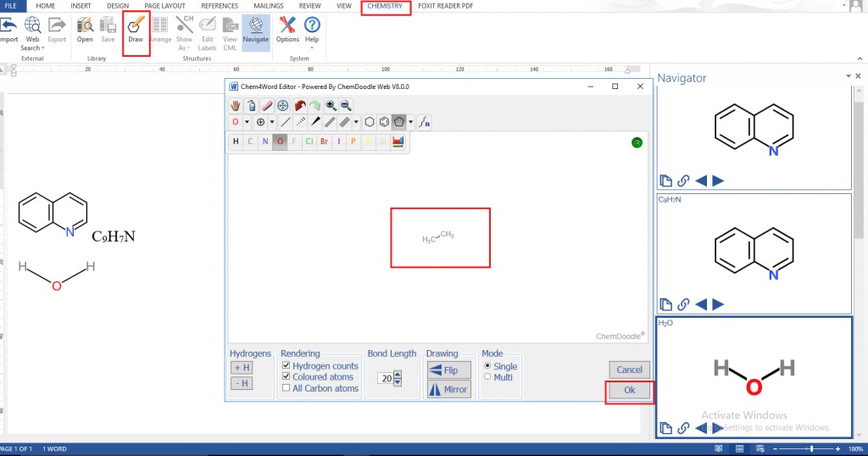Enable the All Carbon atoms checkbox
Screen dimensions: 868x456
coord(287,388)
